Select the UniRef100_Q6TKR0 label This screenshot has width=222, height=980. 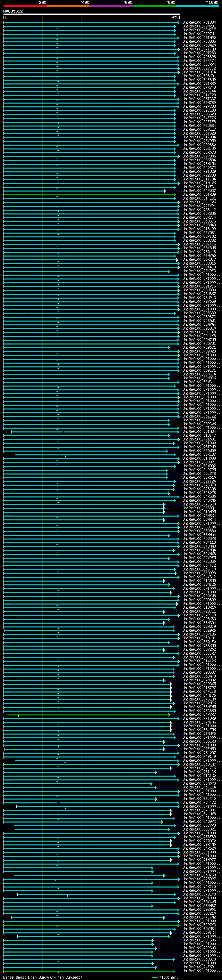[x=199, y=84]
